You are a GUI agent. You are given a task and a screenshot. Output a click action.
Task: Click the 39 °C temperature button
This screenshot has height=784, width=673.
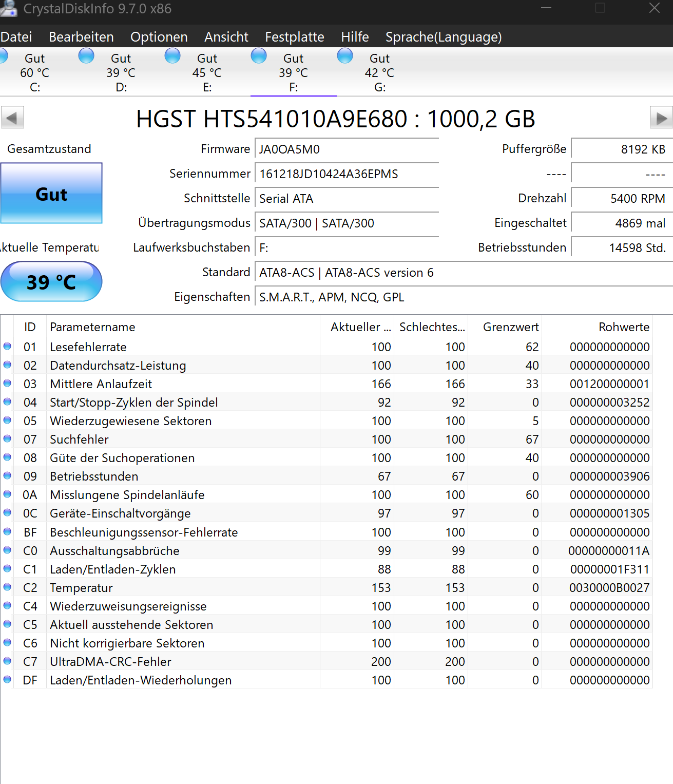click(x=51, y=281)
